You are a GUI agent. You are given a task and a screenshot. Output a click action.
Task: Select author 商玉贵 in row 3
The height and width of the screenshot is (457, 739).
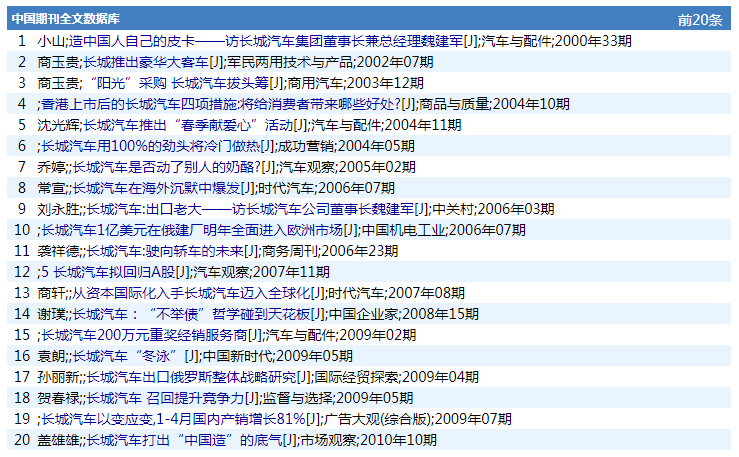pos(58,83)
